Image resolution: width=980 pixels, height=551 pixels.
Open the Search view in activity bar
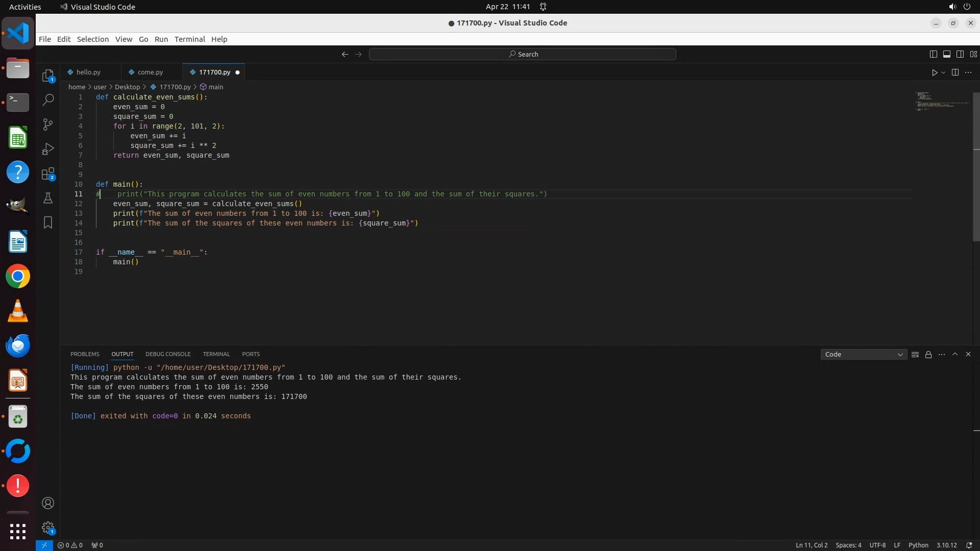point(48,100)
